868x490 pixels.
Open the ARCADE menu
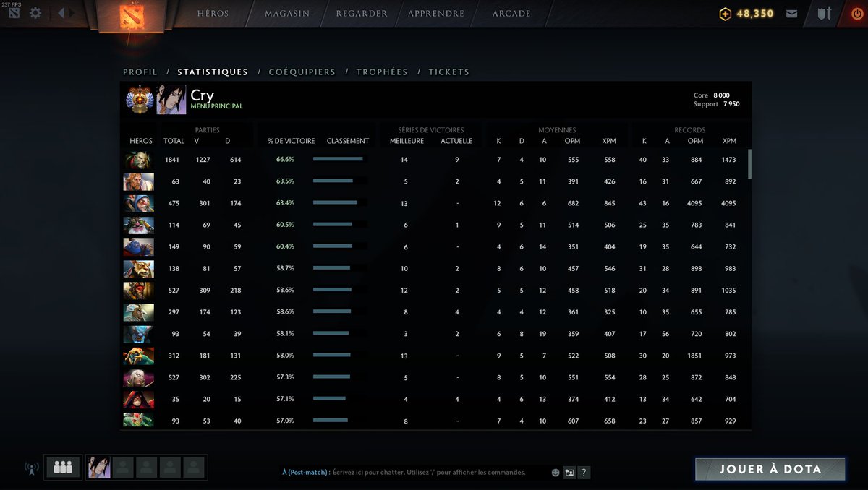(511, 14)
